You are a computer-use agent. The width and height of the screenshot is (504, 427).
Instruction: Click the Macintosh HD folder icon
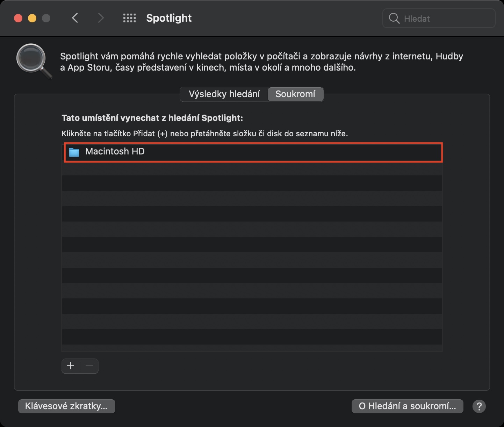[74, 152]
